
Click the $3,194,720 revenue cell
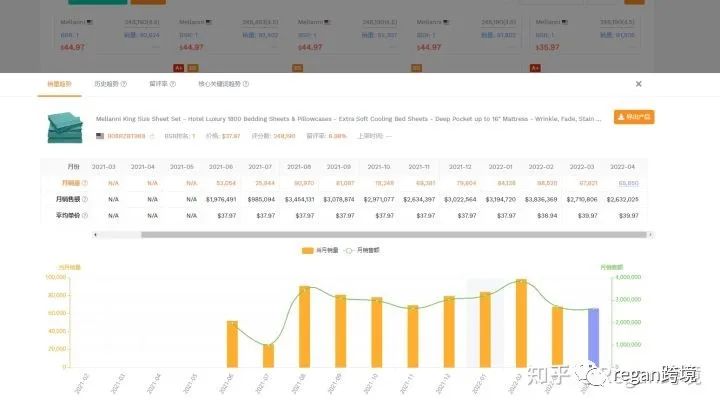pyautogui.click(x=500, y=199)
